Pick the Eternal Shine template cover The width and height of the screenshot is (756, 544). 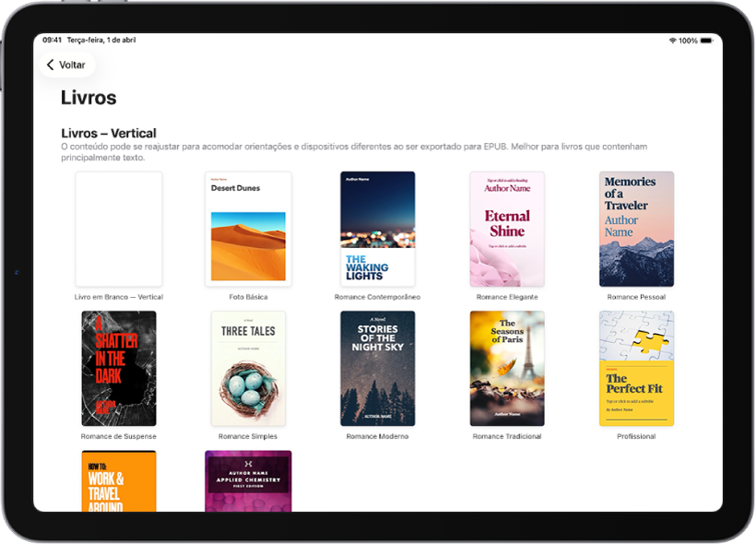point(507,229)
